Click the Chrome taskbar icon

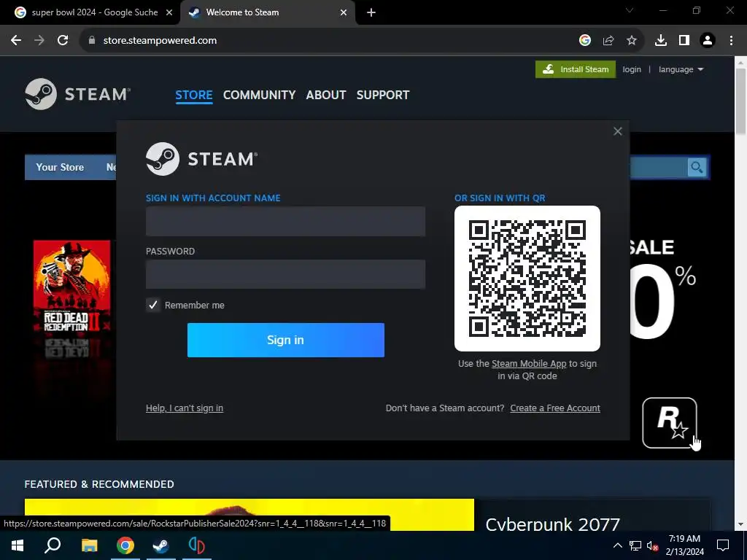pyautogui.click(x=125, y=545)
